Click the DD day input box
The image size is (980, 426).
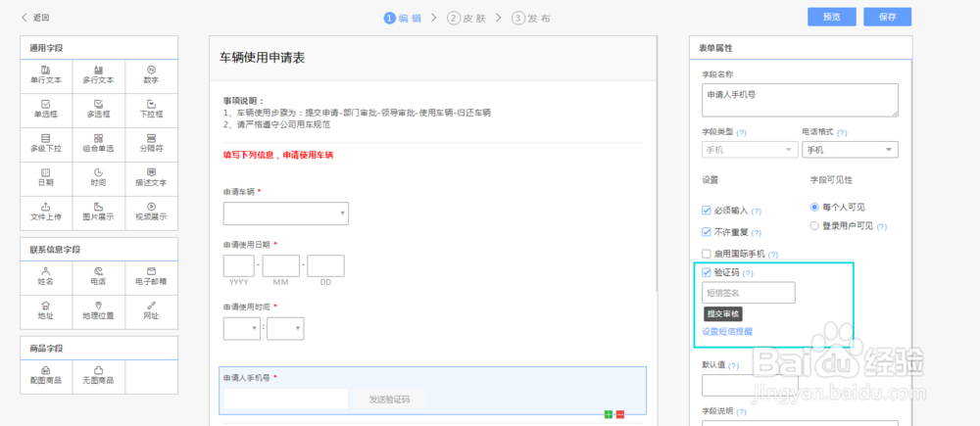(325, 266)
